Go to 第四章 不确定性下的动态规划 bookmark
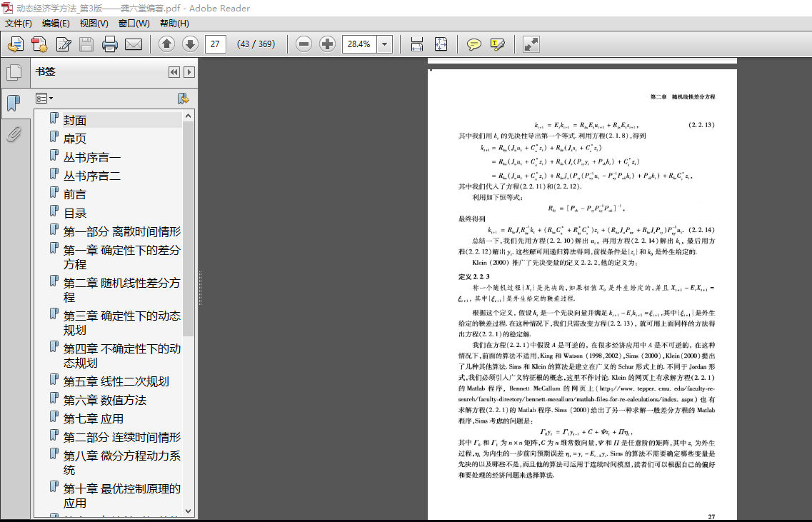The height and width of the screenshot is (522, 812). pos(121,356)
